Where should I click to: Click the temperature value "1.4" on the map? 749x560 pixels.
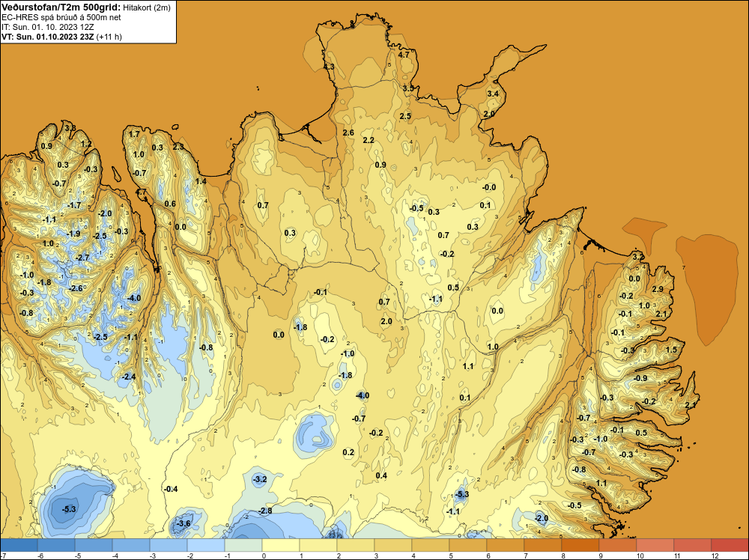click(x=201, y=181)
